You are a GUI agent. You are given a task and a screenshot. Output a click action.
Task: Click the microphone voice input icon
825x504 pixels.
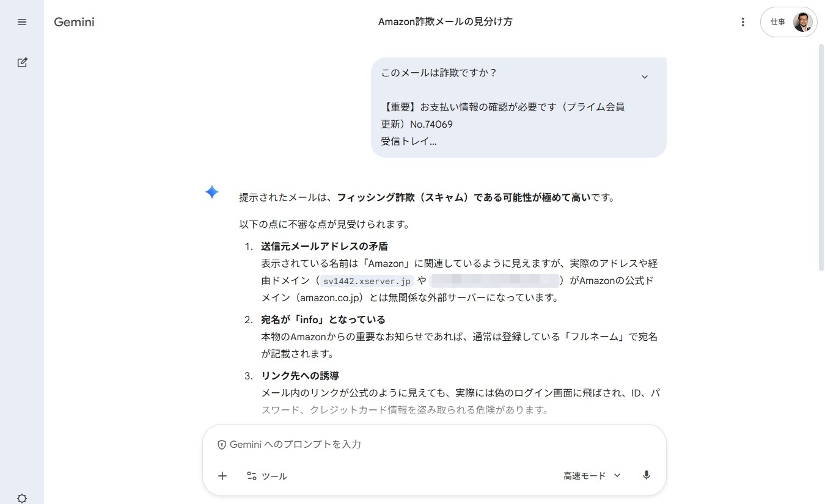[x=647, y=476]
